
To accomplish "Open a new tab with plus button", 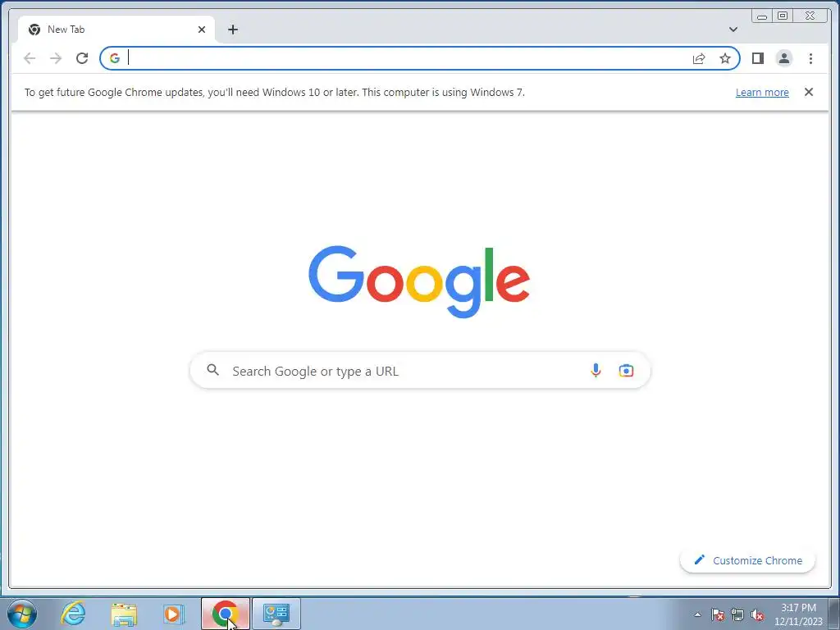I will pyautogui.click(x=232, y=30).
